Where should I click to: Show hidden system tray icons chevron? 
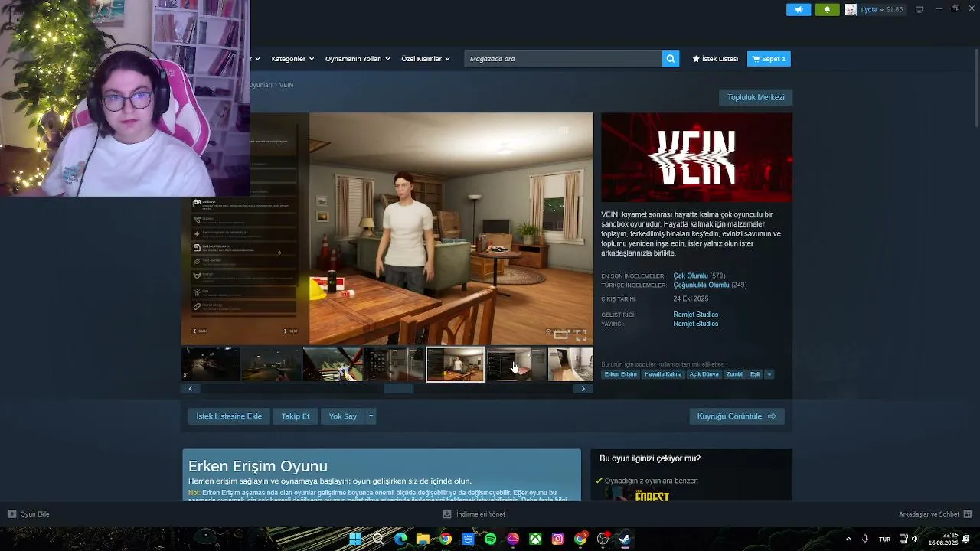[x=848, y=539]
